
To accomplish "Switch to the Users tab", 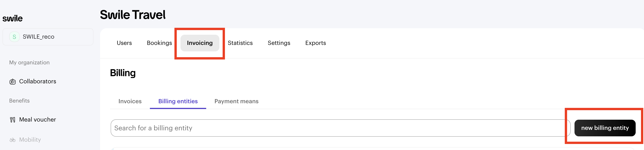I will [124, 43].
